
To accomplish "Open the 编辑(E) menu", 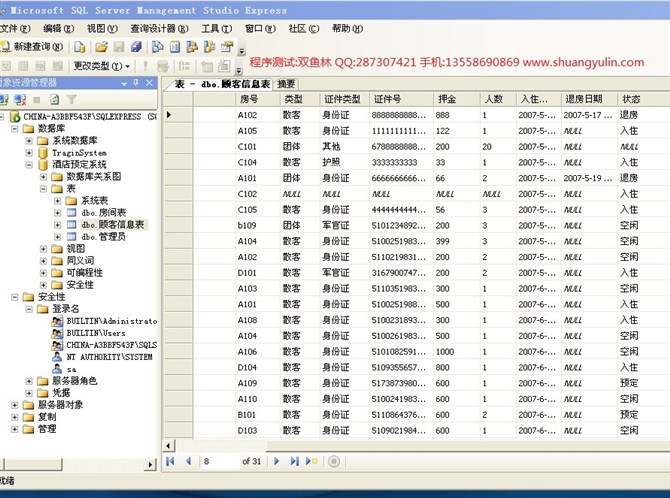I will click(x=59, y=29).
